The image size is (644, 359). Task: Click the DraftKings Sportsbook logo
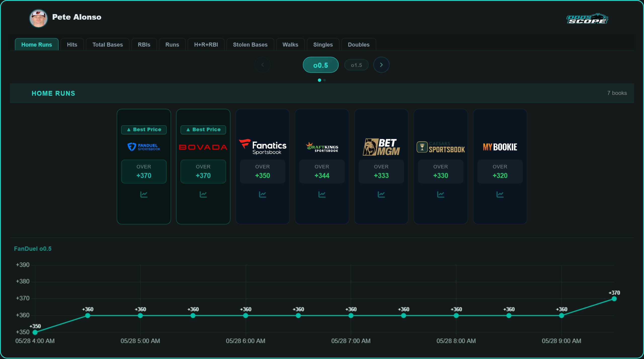322,147
